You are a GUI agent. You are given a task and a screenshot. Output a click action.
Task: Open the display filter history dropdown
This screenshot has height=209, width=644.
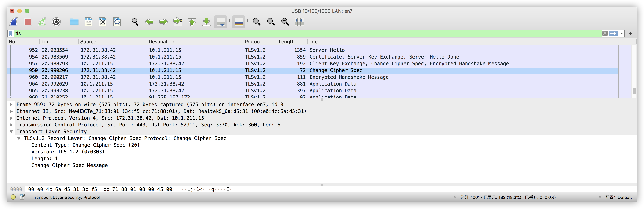[622, 33]
